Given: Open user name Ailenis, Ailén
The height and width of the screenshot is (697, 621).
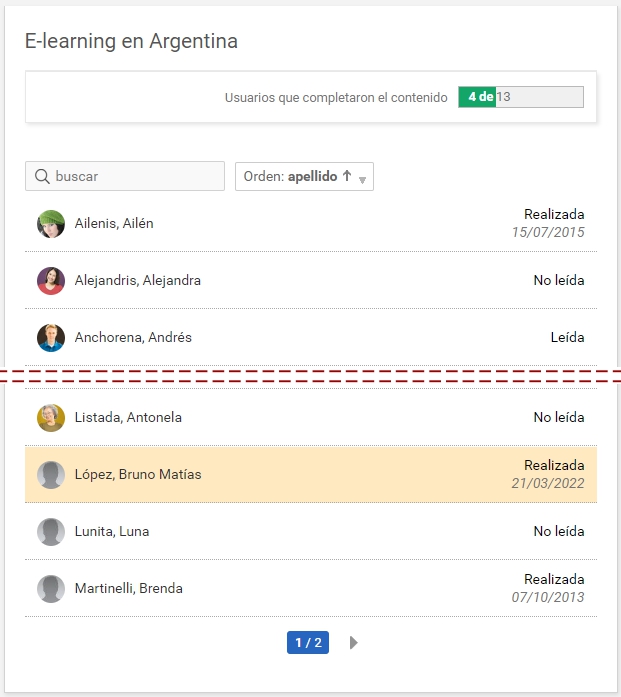Looking at the screenshot, I should click(x=114, y=224).
